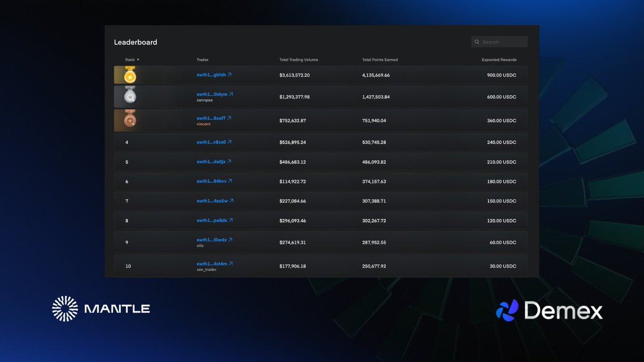Open trader swth1...l0wdz address link
This screenshot has width=644, height=362.
tap(211, 240)
